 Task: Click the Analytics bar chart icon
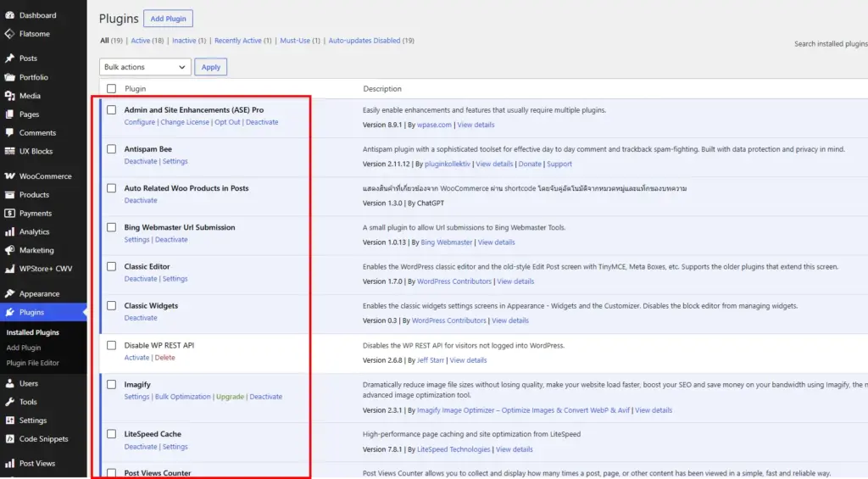(x=10, y=231)
